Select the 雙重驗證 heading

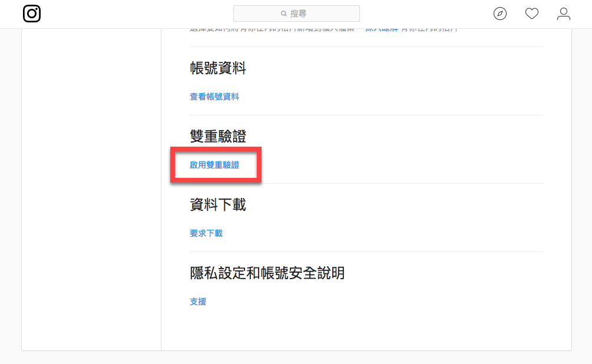[x=218, y=136]
